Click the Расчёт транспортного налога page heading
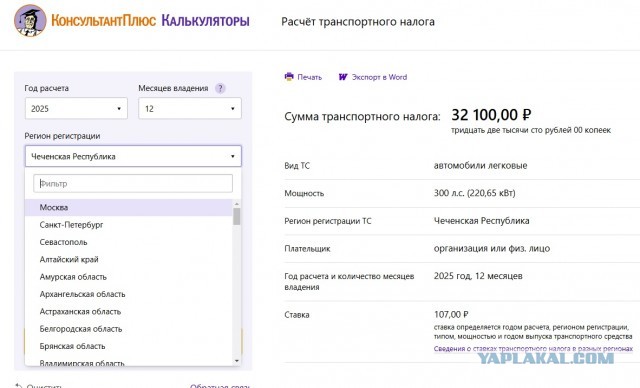Viewport: 640px width, 388px height. (358, 22)
